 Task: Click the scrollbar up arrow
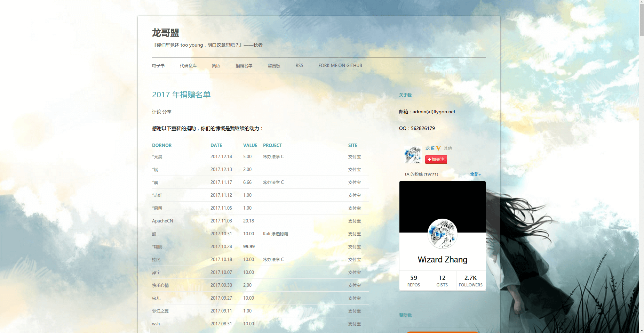tap(642, 2)
